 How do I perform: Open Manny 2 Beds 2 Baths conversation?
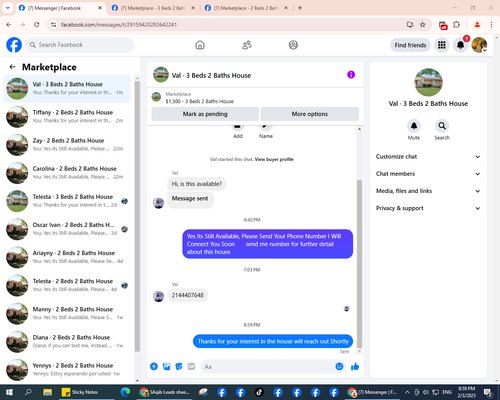tap(67, 313)
